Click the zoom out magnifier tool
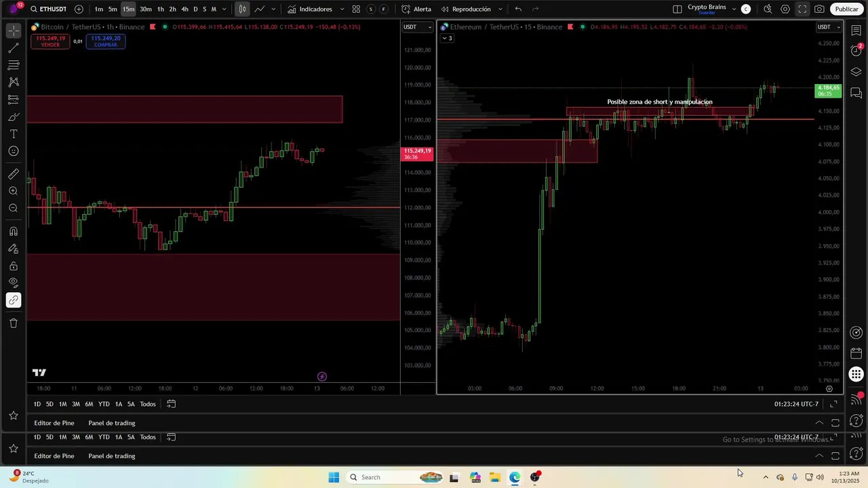868x488 pixels. click(14, 208)
